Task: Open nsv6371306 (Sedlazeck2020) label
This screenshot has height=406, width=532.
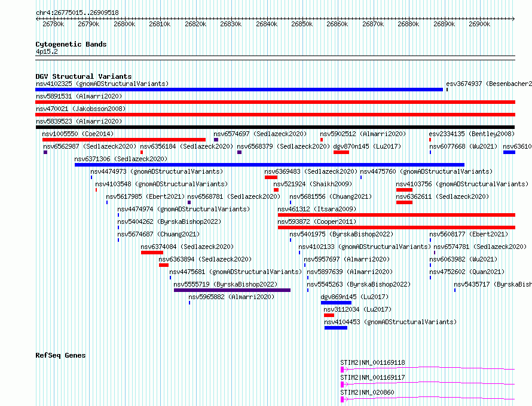Action: 121,159
